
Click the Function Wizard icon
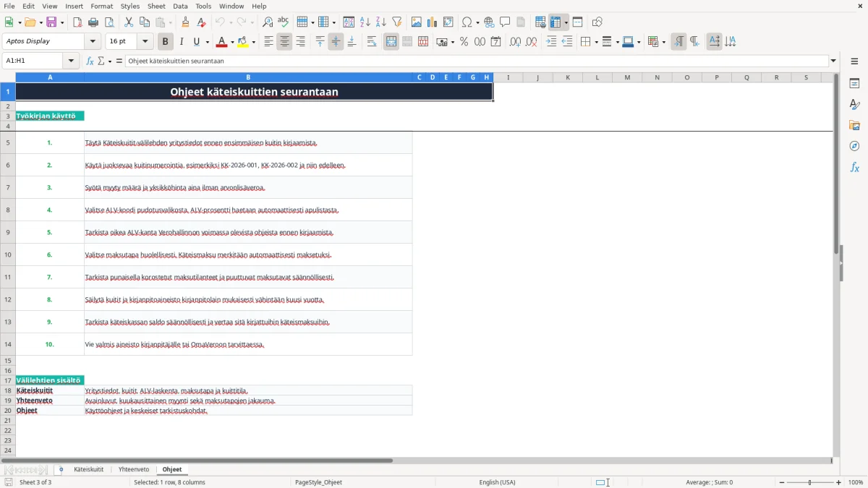point(90,61)
